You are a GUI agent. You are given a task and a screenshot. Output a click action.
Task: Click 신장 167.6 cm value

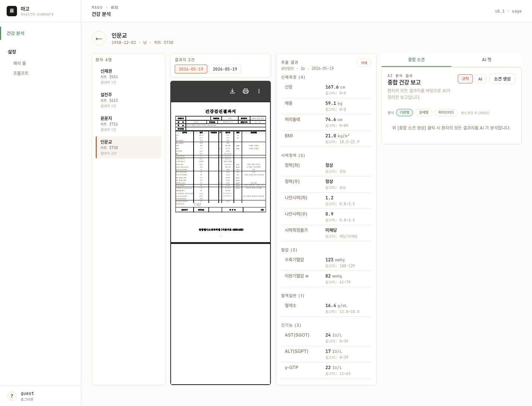[x=335, y=87]
